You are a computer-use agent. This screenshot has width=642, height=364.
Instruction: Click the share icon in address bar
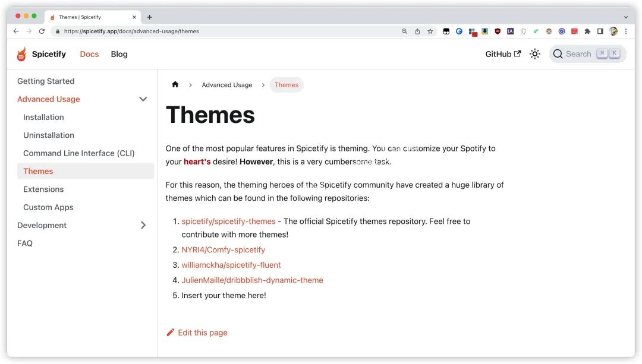[417, 31]
